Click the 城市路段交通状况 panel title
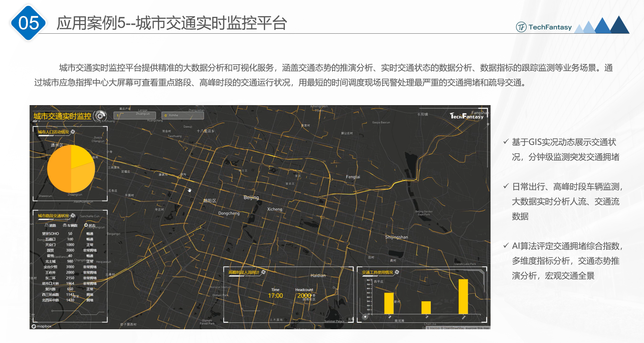644x343 pixels. point(53,216)
